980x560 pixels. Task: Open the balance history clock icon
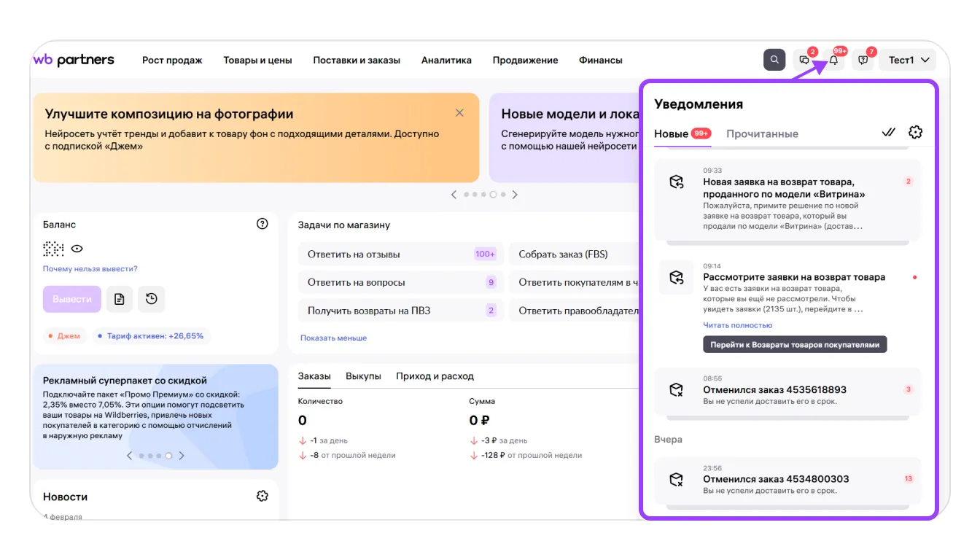click(152, 299)
